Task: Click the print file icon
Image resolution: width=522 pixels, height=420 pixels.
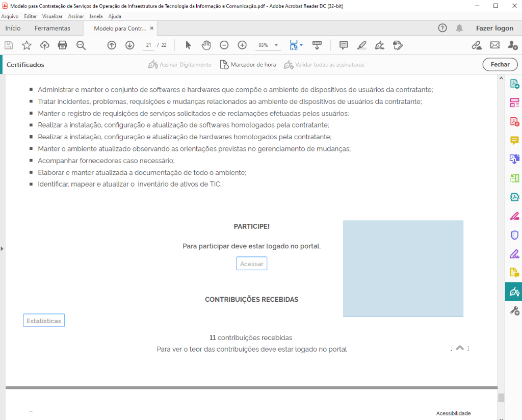Action: [x=63, y=45]
